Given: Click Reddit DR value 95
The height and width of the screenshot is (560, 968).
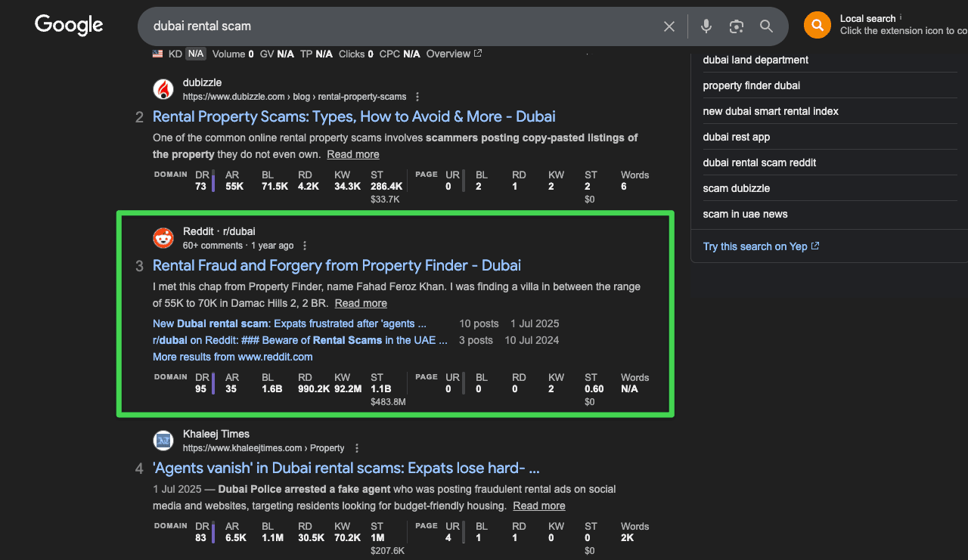Looking at the screenshot, I should point(200,389).
